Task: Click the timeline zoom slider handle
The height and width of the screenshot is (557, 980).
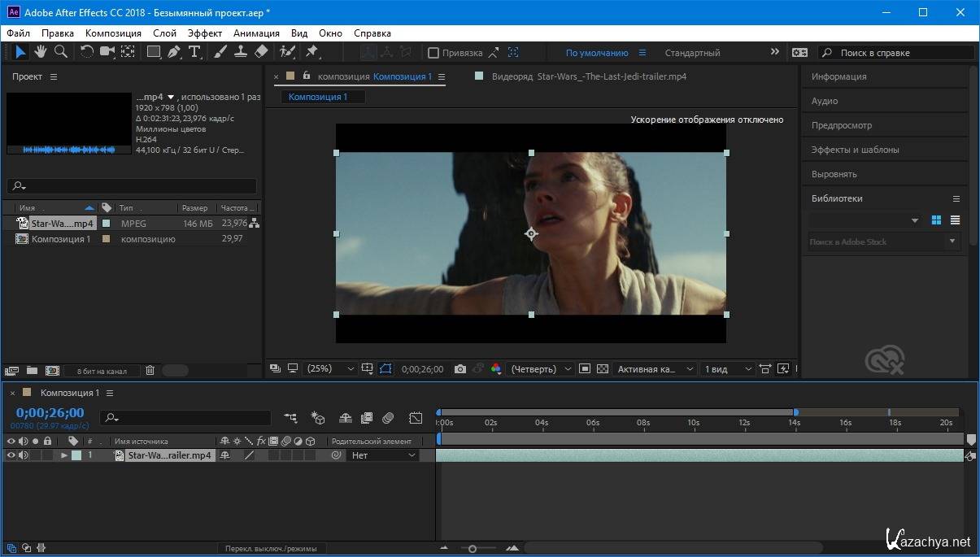Action: 473,549
